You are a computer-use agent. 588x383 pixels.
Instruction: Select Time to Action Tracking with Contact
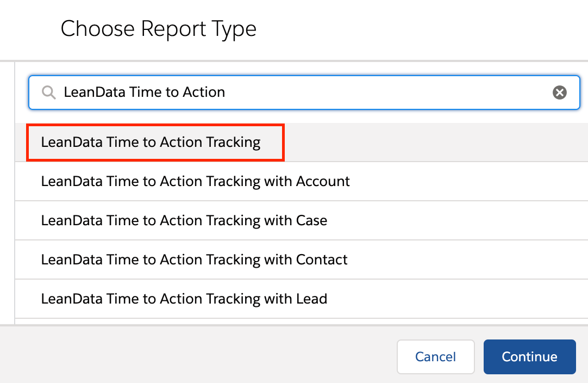[x=194, y=260]
